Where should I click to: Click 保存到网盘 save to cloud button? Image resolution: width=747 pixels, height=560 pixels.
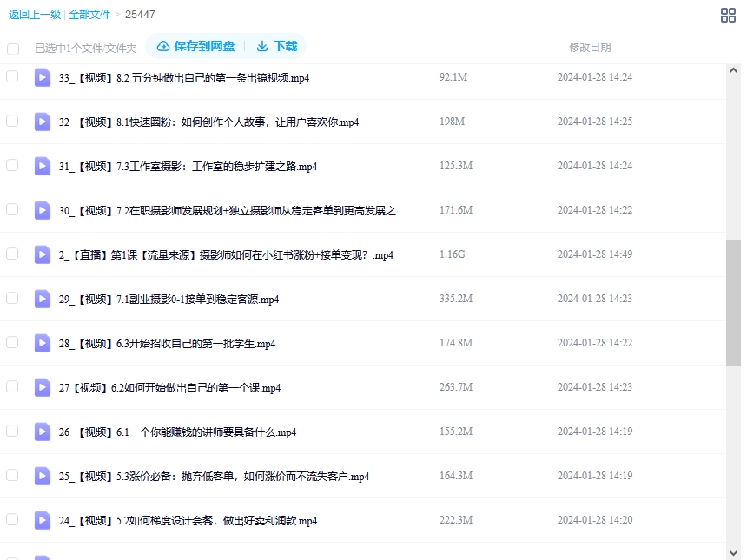[195, 46]
